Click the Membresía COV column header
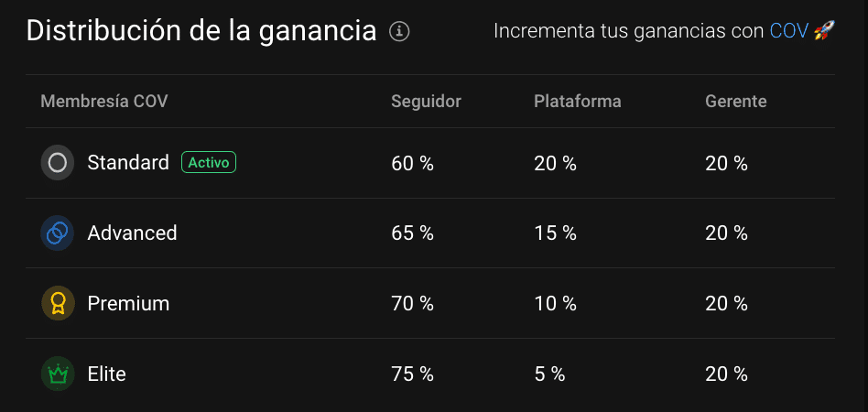Image resolution: width=868 pixels, height=412 pixels. point(104,101)
